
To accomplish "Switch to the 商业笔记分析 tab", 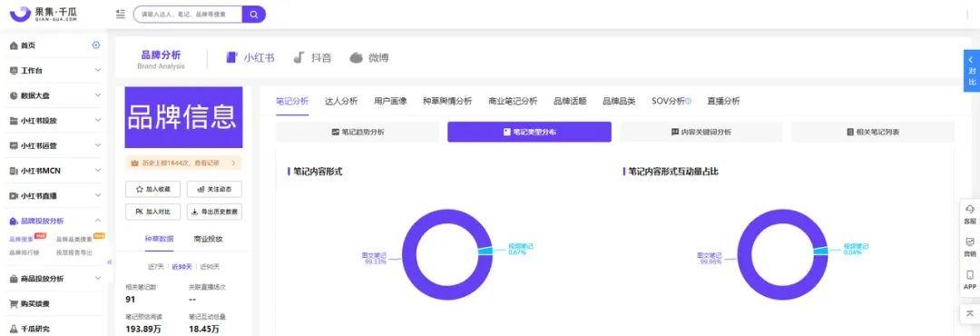I will (x=513, y=102).
